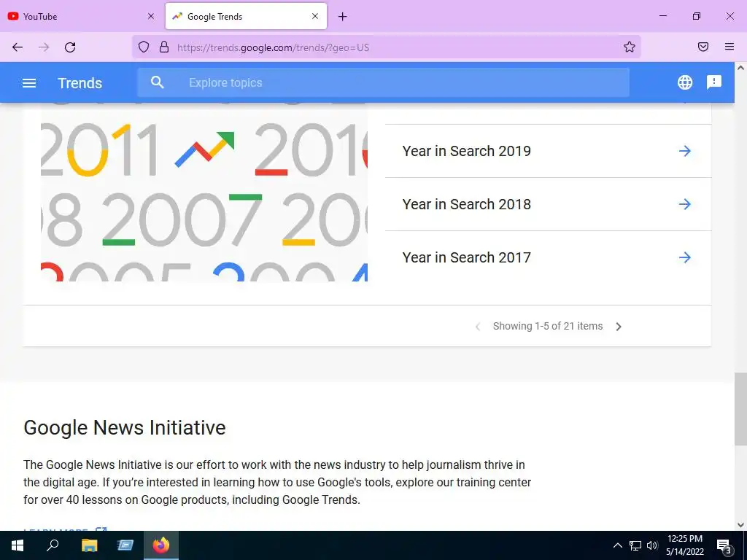
Task: Click the Explore topics search field
Action: [x=384, y=82]
